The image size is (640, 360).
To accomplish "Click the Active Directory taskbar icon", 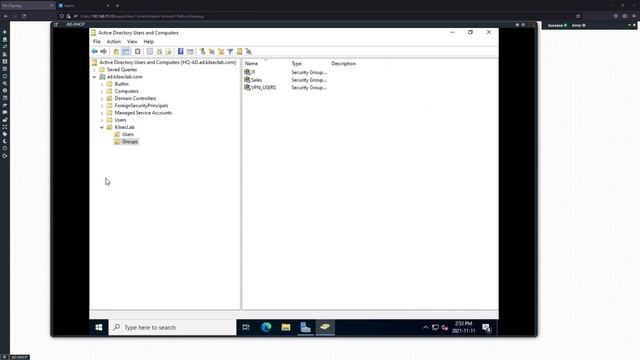I will click(x=325, y=327).
